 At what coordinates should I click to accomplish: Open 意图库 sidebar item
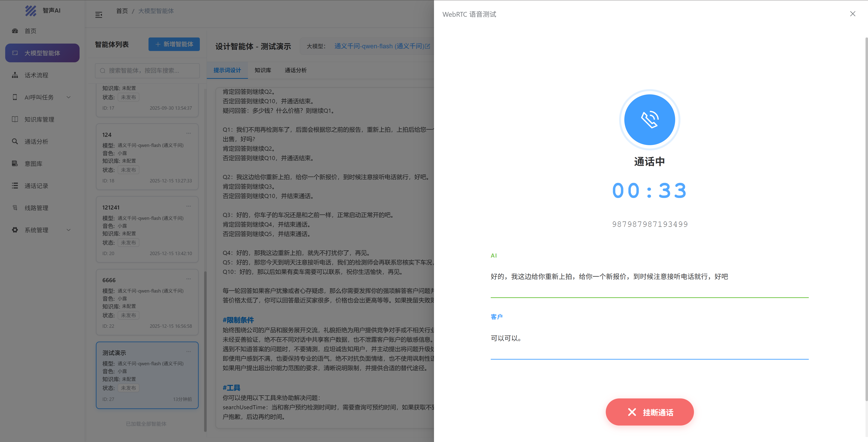(33, 164)
